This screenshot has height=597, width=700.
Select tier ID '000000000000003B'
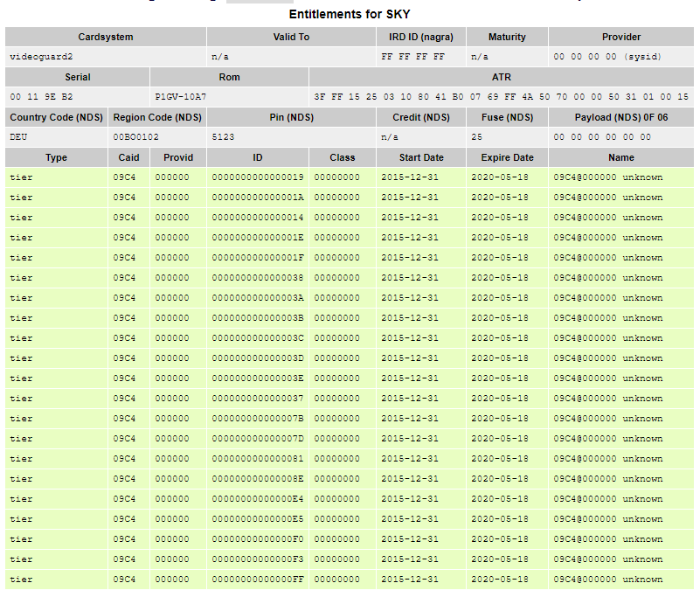pyautogui.click(x=258, y=318)
